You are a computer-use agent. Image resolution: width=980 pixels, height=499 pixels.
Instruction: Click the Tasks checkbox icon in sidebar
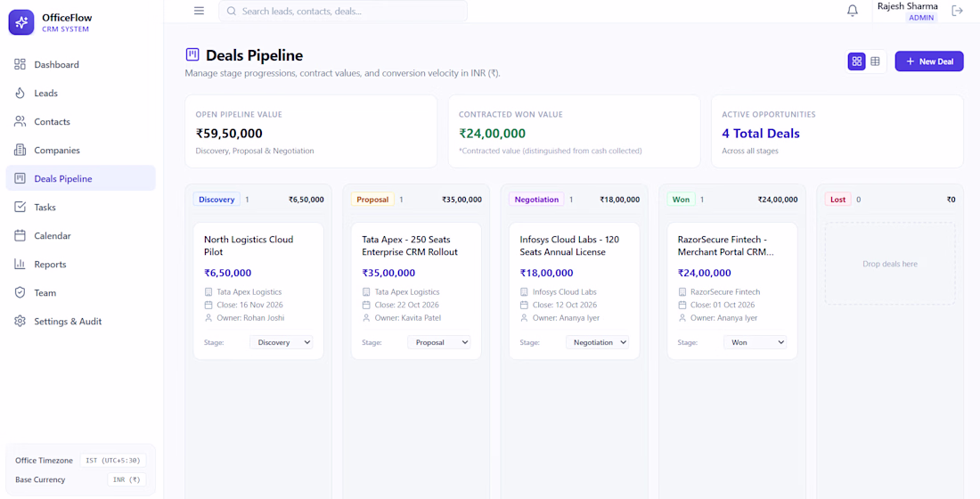pyautogui.click(x=20, y=207)
